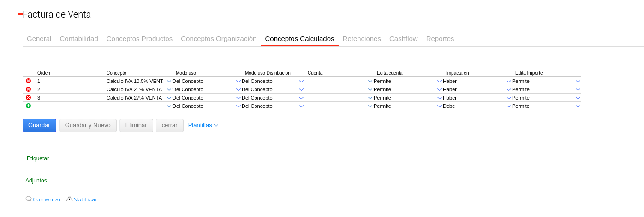Open Modo uso dropdown in row 1

click(239, 81)
